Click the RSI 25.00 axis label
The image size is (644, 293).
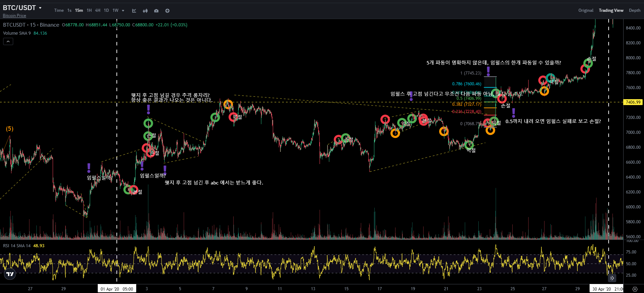click(631, 275)
